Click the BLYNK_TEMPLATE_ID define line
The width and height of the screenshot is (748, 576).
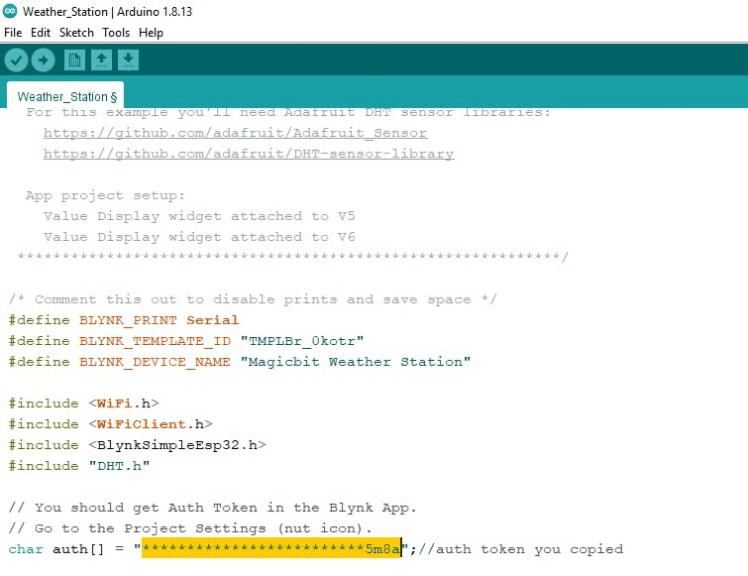(x=186, y=341)
